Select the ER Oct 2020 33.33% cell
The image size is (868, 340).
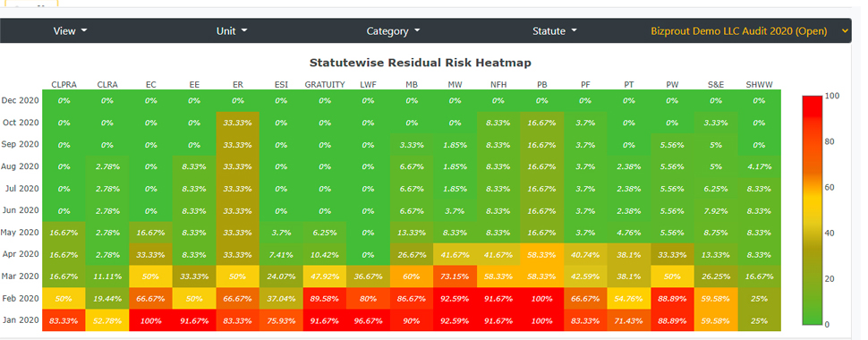238,123
